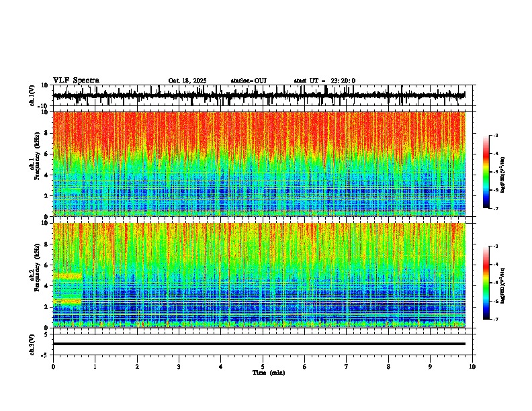Click the ch.1 color scale log(PSD) unit label
The width and height of the screenshot is (532, 411).
pyautogui.click(x=503, y=175)
